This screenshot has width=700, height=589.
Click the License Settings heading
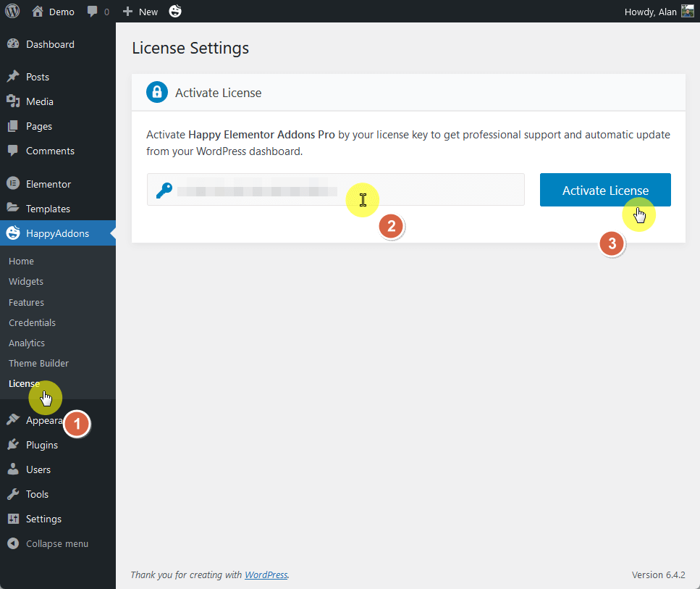[190, 49]
